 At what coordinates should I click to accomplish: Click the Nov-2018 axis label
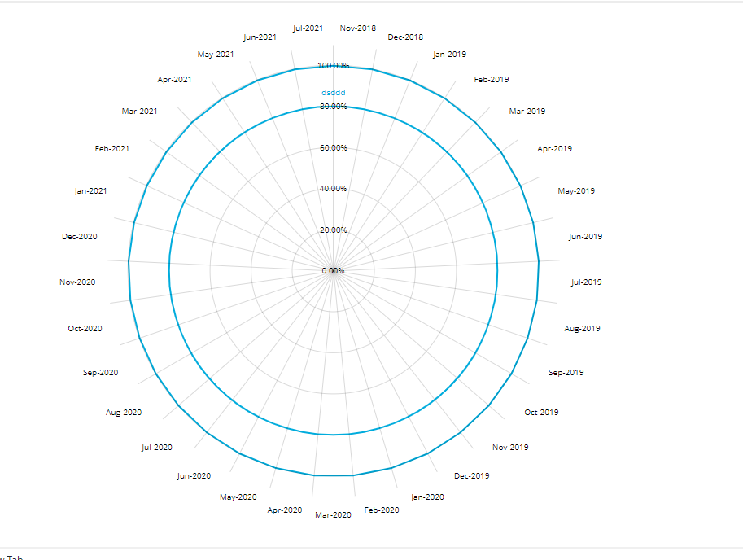coord(358,28)
